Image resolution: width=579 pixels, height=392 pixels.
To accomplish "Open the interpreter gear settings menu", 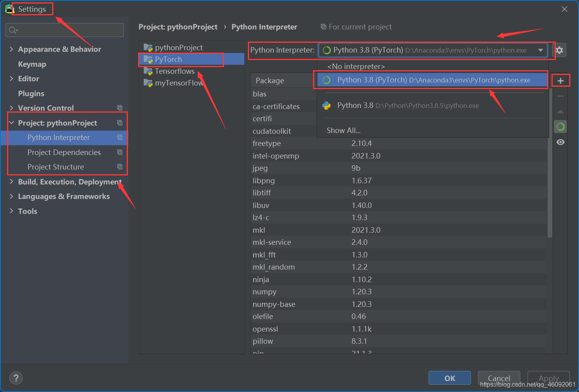I will click(x=559, y=50).
